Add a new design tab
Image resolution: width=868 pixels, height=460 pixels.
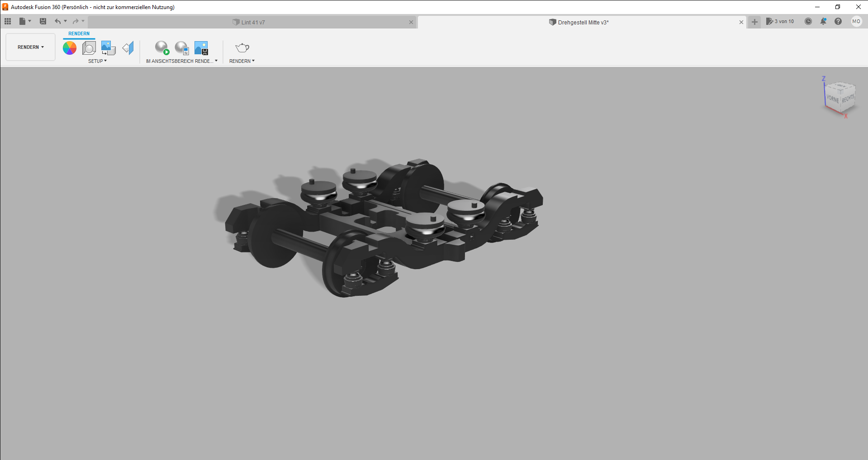[754, 22]
